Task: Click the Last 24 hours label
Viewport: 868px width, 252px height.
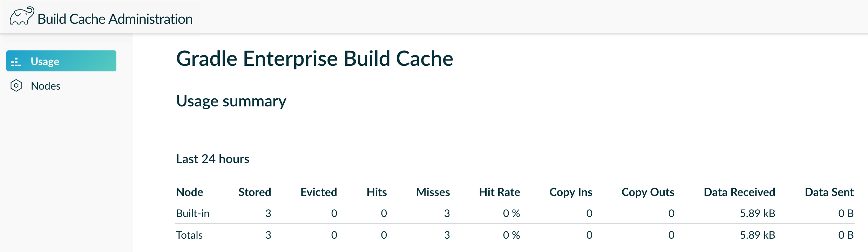Action: pos(212,159)
